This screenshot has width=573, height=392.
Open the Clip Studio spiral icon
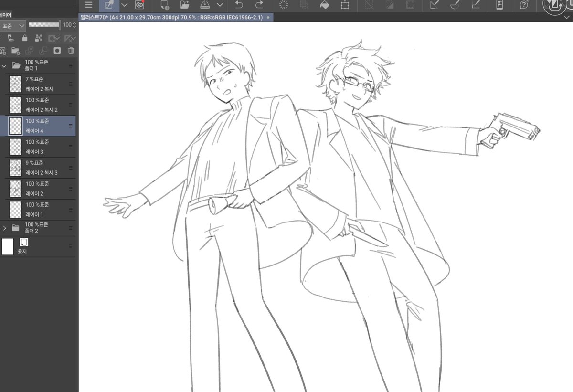pos(139,5)
